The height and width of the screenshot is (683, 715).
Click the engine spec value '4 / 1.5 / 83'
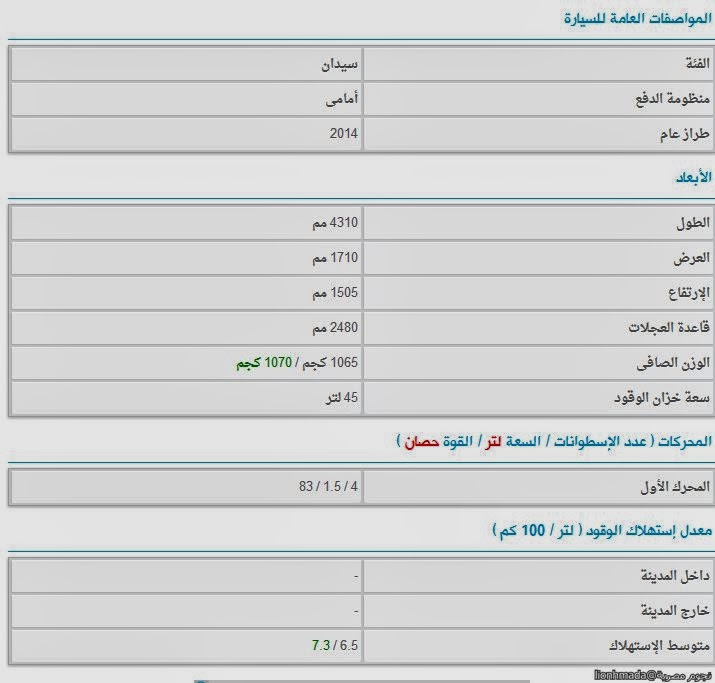point(328,487)
